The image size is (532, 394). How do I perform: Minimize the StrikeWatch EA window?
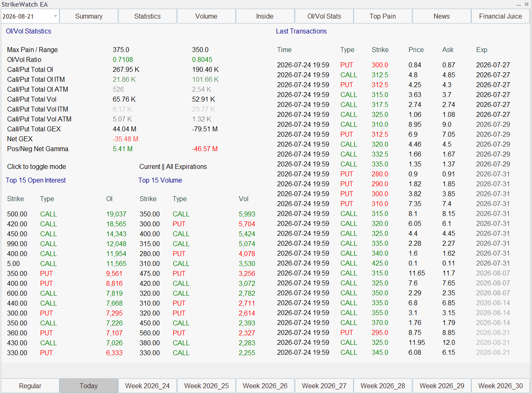(x=519, y=5)
